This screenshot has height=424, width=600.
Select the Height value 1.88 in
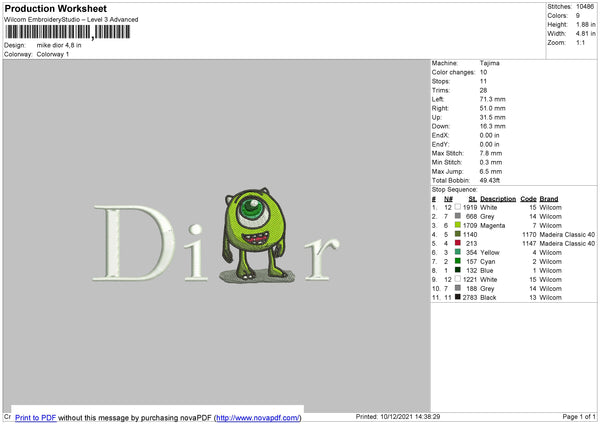pyautogui.click(x=586, y=24)
